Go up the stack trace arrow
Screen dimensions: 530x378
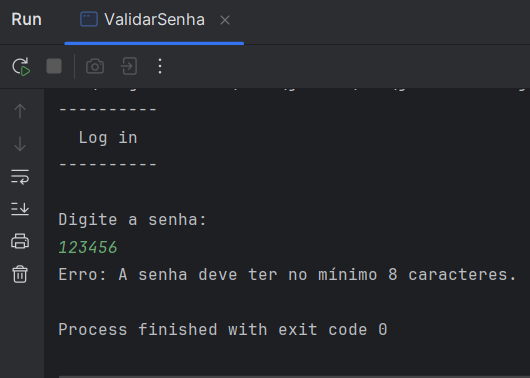pos(20,111)
